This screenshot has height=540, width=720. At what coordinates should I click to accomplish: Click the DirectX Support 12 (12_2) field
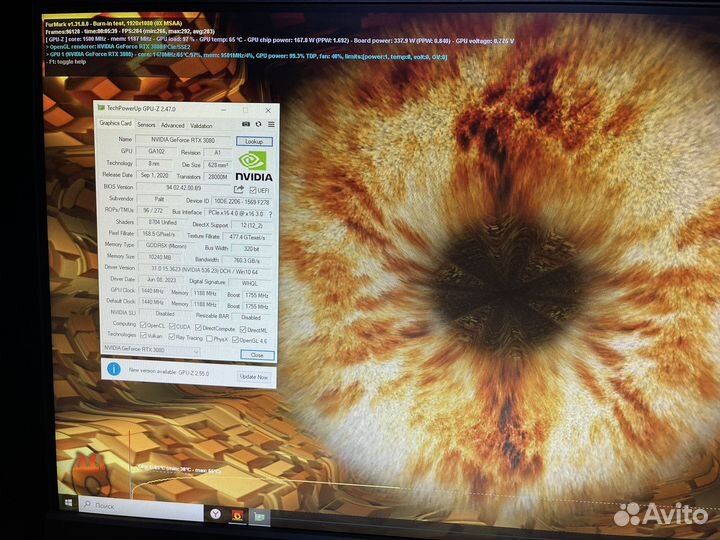pos(251,225)
